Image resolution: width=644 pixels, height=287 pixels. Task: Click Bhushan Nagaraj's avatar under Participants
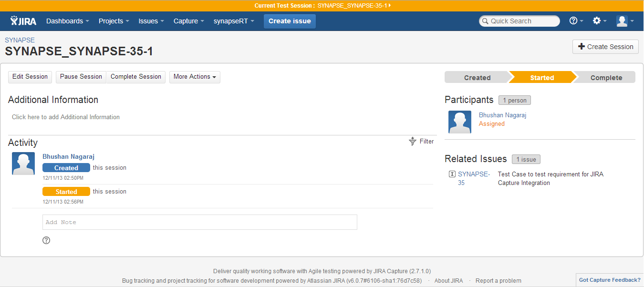coord(460,122)
